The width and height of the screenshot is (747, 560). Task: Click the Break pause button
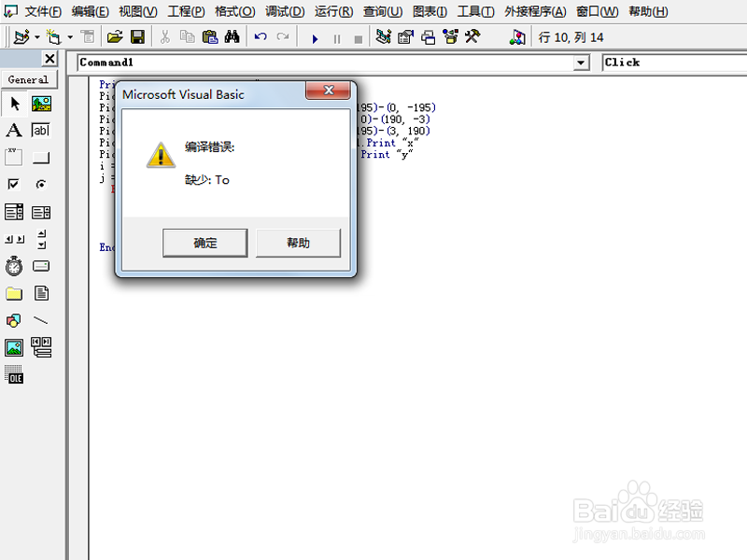337,38
